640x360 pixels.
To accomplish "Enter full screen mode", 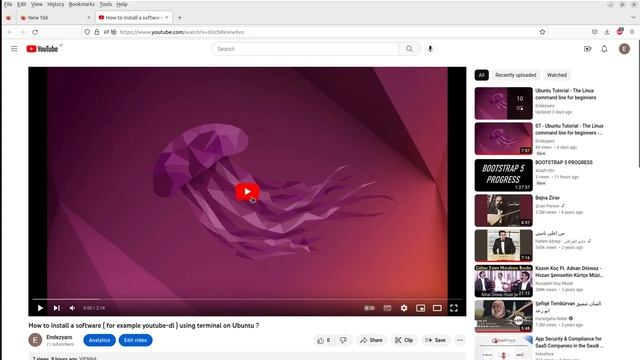I will pos(454,308).
